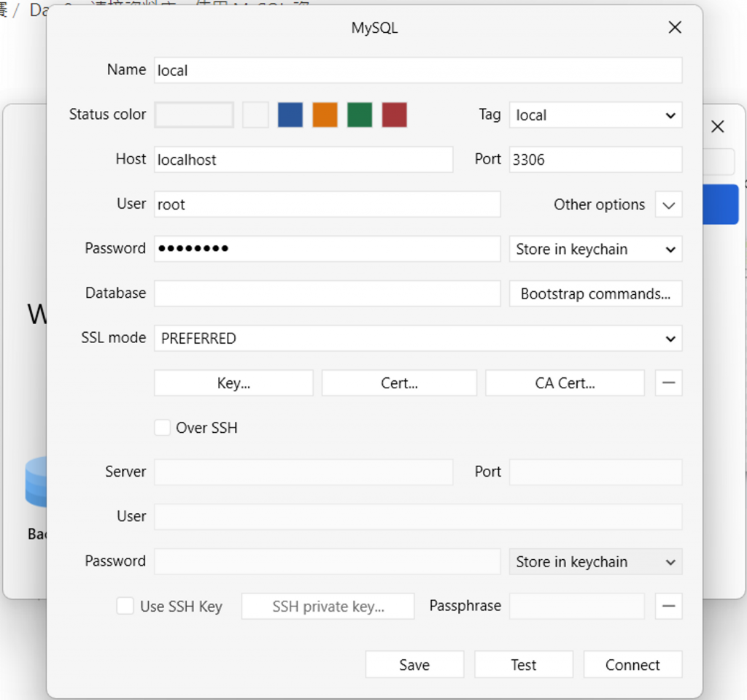This screenshot has width=747, height=700.
Task: Click the Passphrase input field
Action: click(x=576, y=606)
